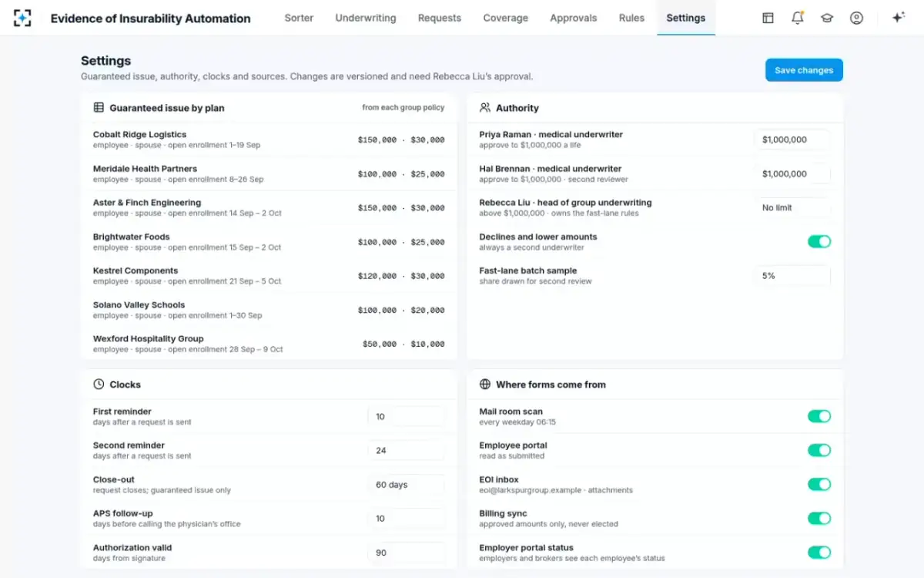The width and height of the screenshot is (924, 578).
Task: Select the Meridale Health Partners row
Action: [x=269, y=173]
